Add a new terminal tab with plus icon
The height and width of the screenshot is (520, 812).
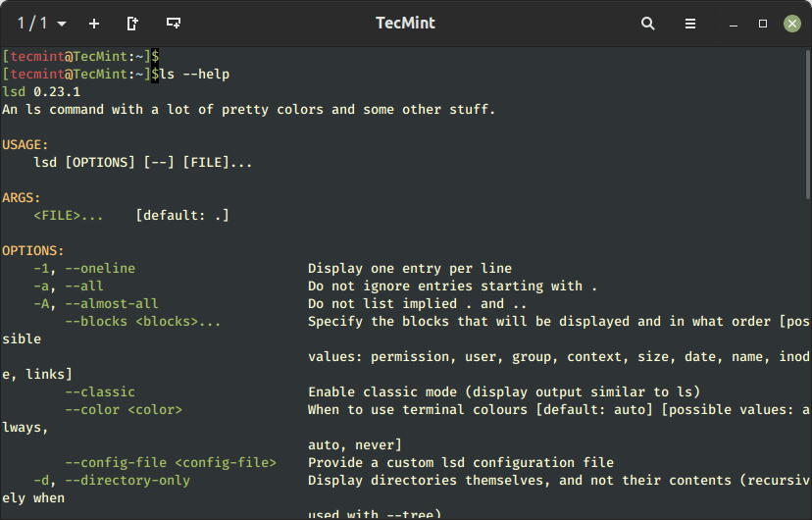[x=94, y=24]
